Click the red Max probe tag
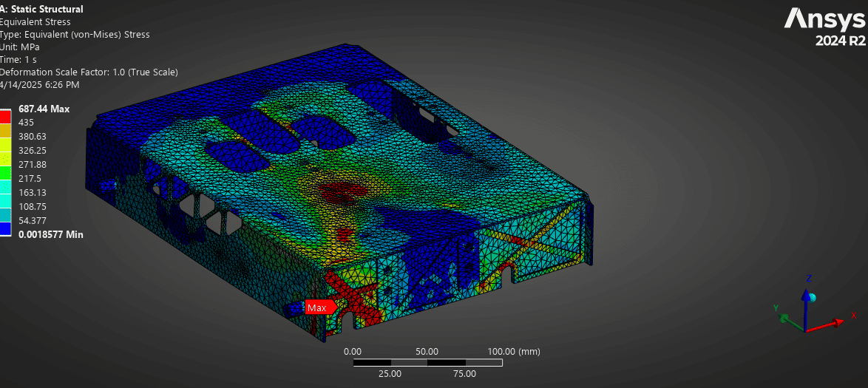Viewport: 868px width, 388px height. tap(319, 307)
